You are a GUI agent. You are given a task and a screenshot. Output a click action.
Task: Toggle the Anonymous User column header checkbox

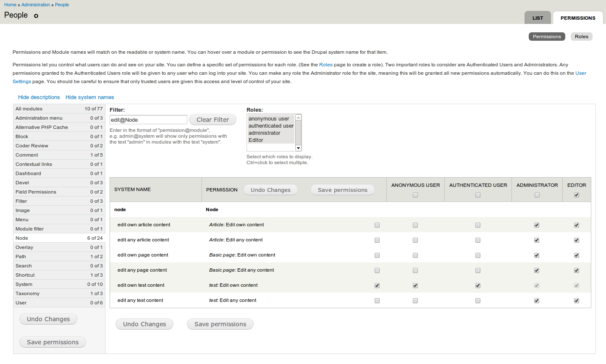click(x=415, y=195)
